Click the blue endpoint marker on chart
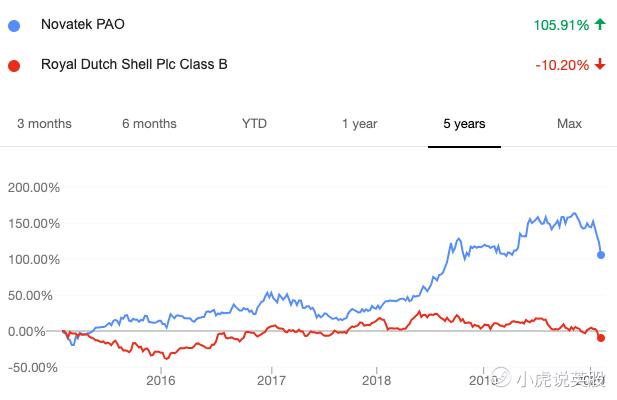Screen dimensions: 617x400 [601, 255]
